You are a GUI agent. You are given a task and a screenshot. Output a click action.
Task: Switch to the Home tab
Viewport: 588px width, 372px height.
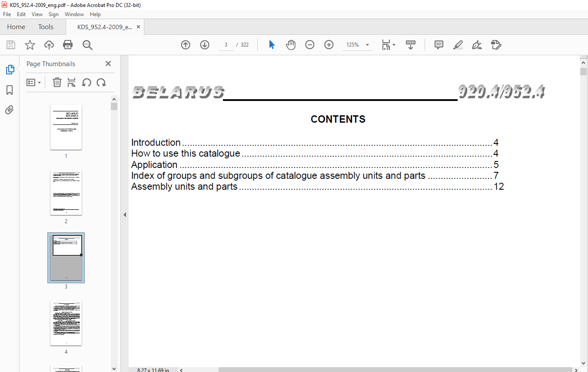click(x=16, y=27)
